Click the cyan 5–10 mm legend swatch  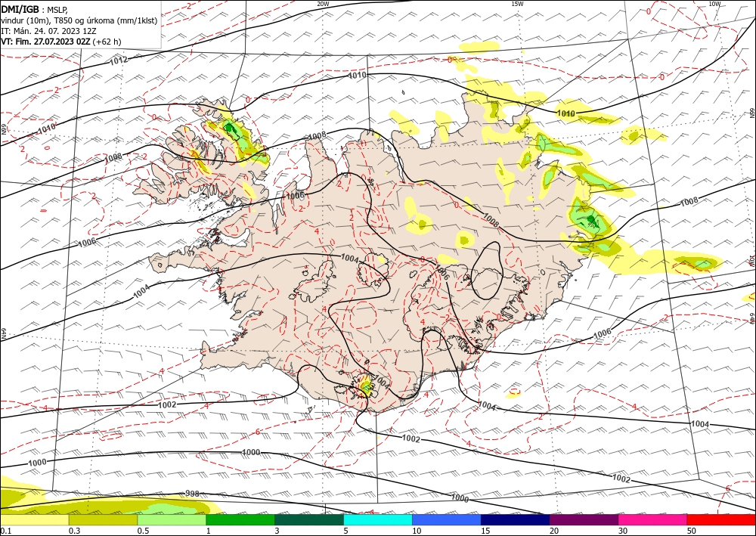pos(378,519)
